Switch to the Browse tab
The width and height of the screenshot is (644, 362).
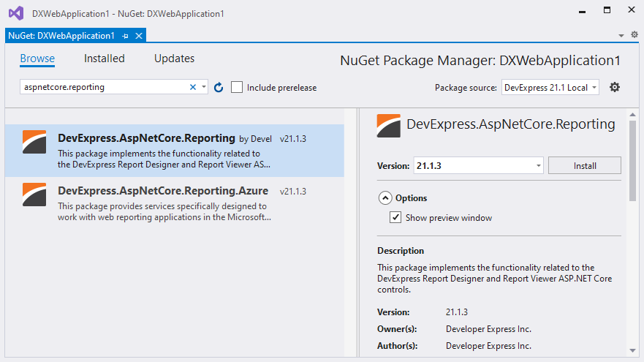[37, 59]
